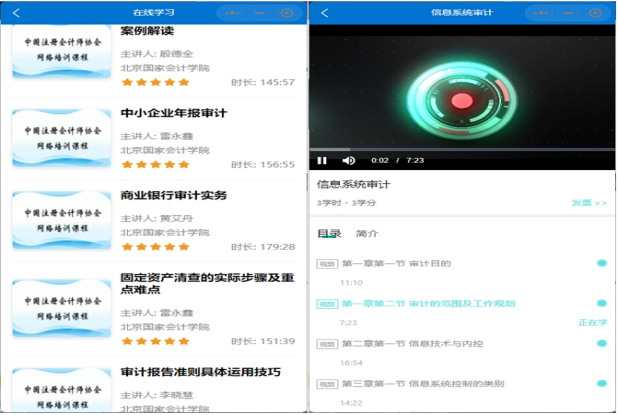
Task: Open the three-dot menu in 在线学习 header
Action: click(233, 13)
